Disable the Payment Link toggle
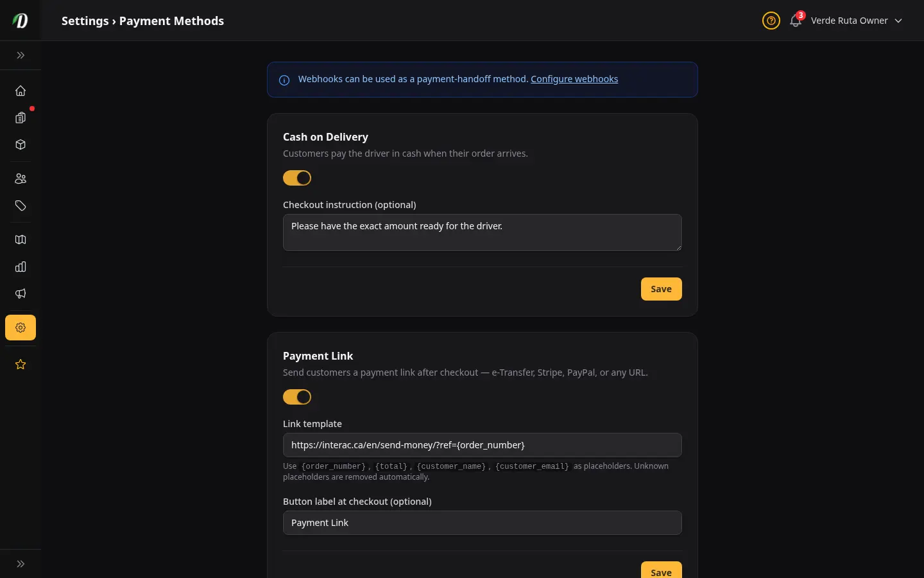The height and width of the screenshot is (578, 924). click(x=297, y=397)
